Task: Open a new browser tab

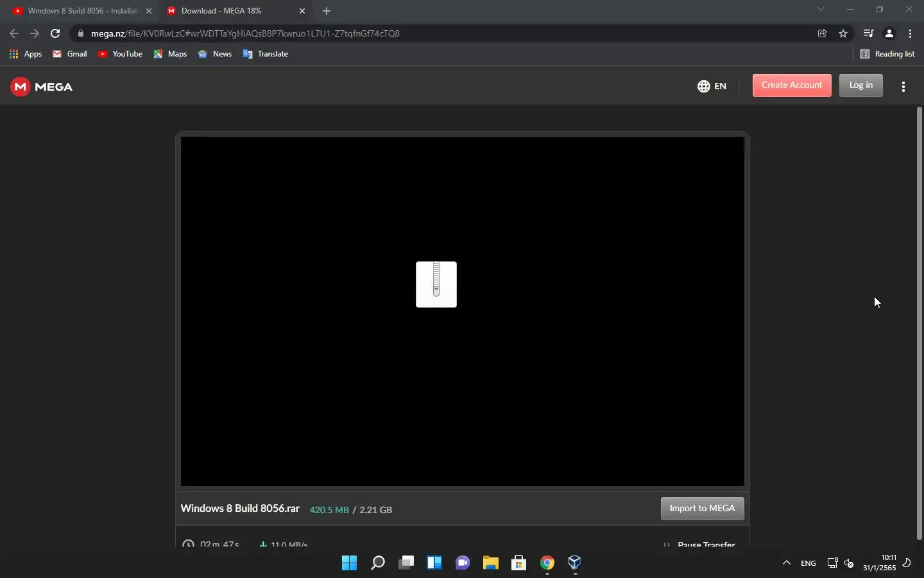Action: point(327,11)
